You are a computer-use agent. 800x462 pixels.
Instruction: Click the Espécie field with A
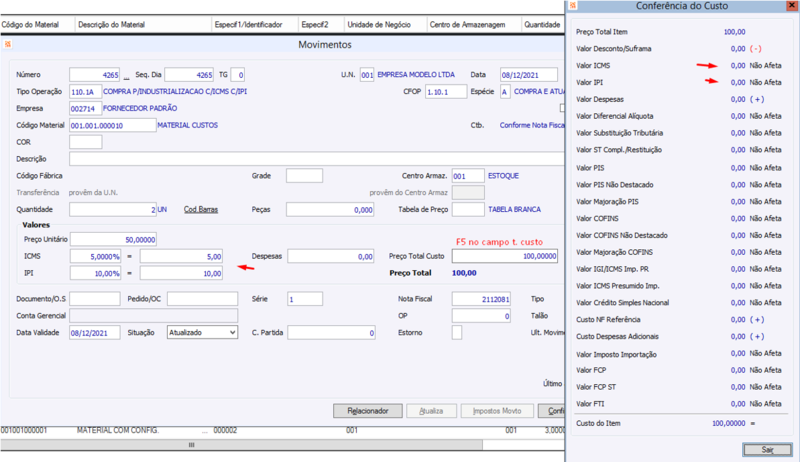tap(505, 92)
